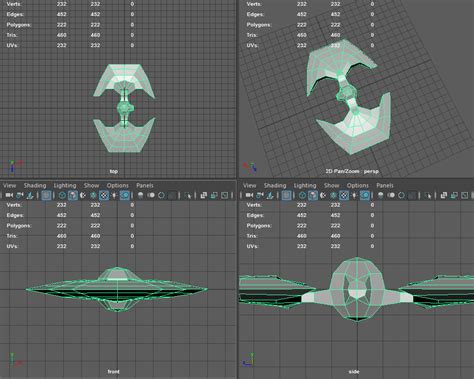Image resolution: width=474 pixels, height=379 pixels.
Task: Toggle the Grid button in side panel toolbar
Action: point(286,195)
